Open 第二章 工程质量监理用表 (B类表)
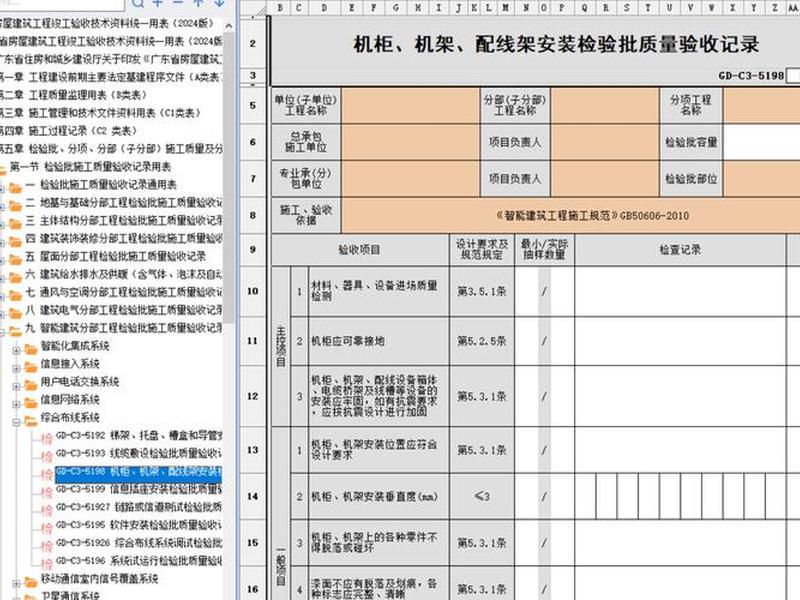This screenshot has width=800, height=600. pos(73,95)
